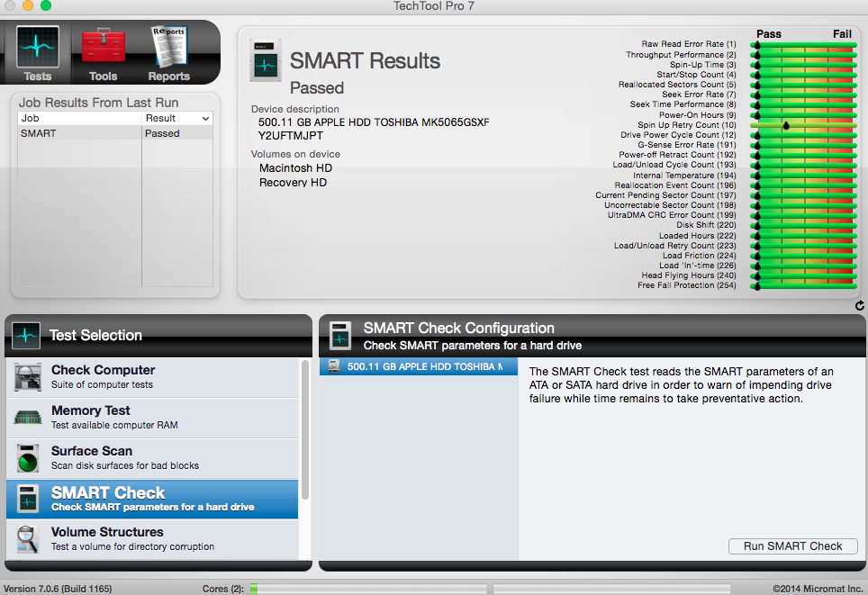Click the Spin Up Retry Count gauge marker
This screenshot has width=868, height=595.
[786, 126]
